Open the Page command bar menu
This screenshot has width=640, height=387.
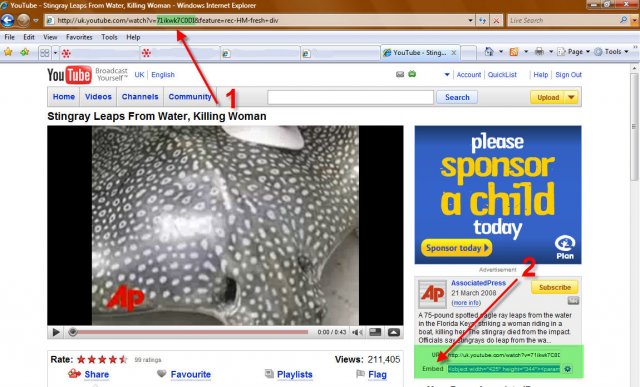(573, 52)
